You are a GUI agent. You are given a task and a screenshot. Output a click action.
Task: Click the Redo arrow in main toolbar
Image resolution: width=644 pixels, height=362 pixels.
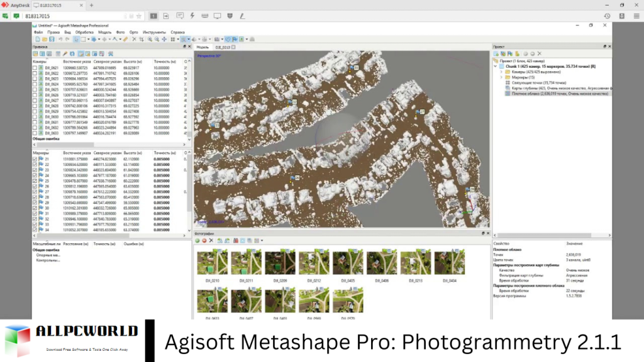click(x=67, y=40)
